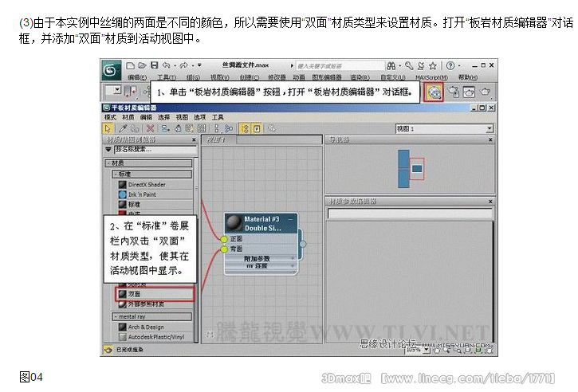Viewport: 578px width, 392px height.
Task: Click the Material #3 preview sphere thumbnail
Action: [x=234, y=223]
